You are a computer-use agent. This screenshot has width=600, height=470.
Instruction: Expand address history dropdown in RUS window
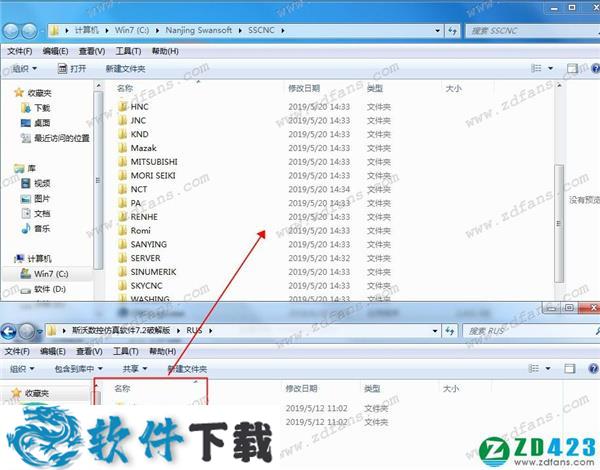(x=435, y=331)
